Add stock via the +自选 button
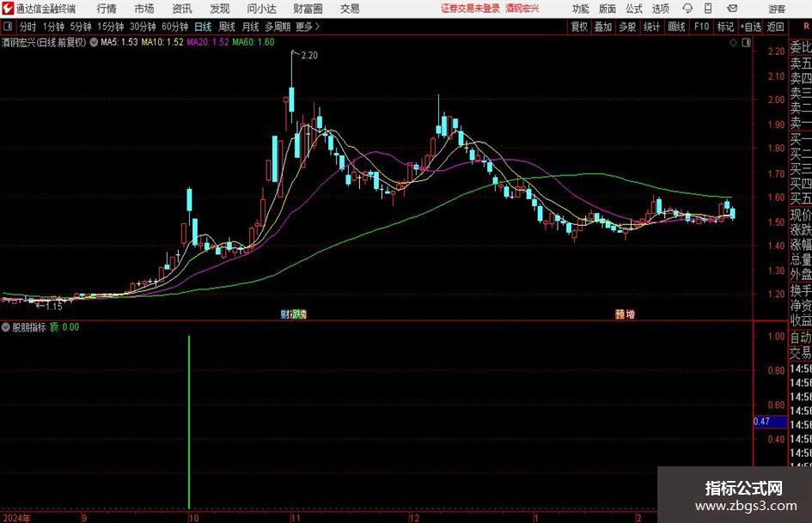812x523 pixels. click(751, 27)
